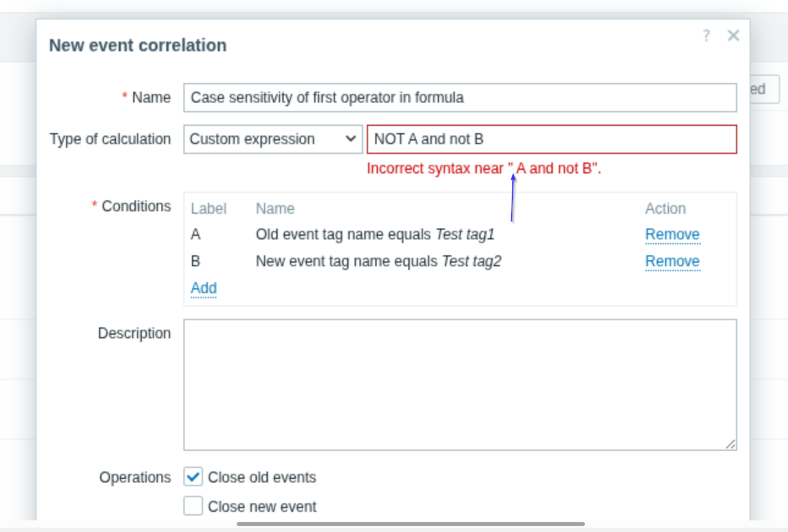
Task: Click the help question mark icon
Action: tap(706, 36)
